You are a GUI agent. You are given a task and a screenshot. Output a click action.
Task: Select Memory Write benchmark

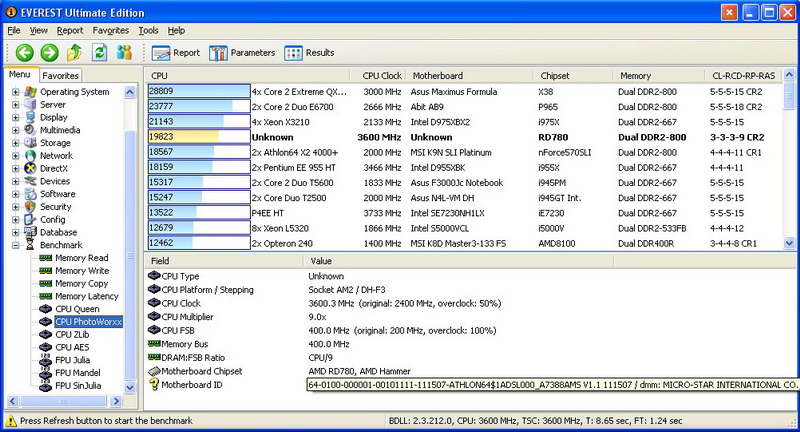82,271
